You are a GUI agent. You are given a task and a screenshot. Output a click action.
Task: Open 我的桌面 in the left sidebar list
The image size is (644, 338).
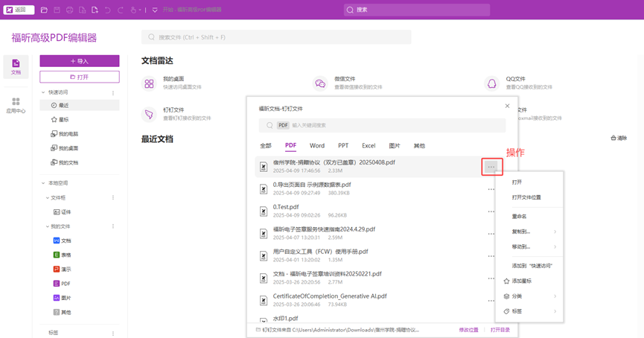click(x=65, y=148)
